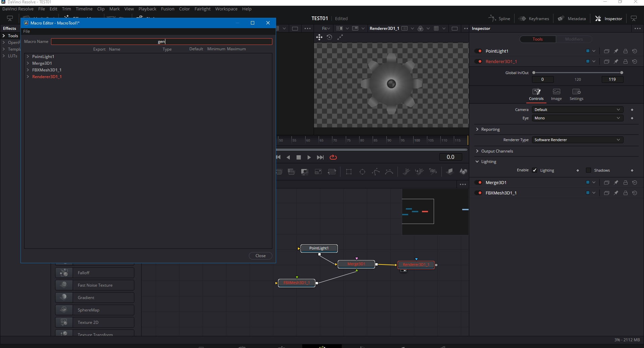Reset PointLight1 settings in Inspector

pos(635,51)
